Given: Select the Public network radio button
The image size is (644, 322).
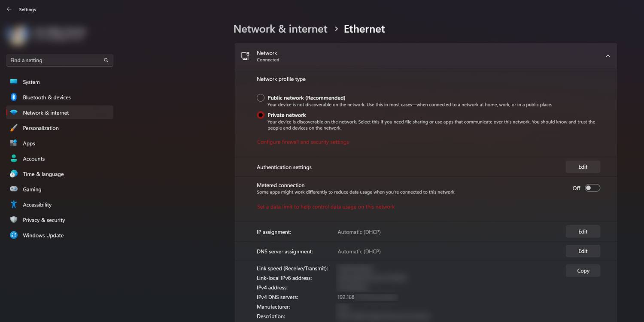Looking at the screenshot, I should pyautogui.click(x=261, y=98).
